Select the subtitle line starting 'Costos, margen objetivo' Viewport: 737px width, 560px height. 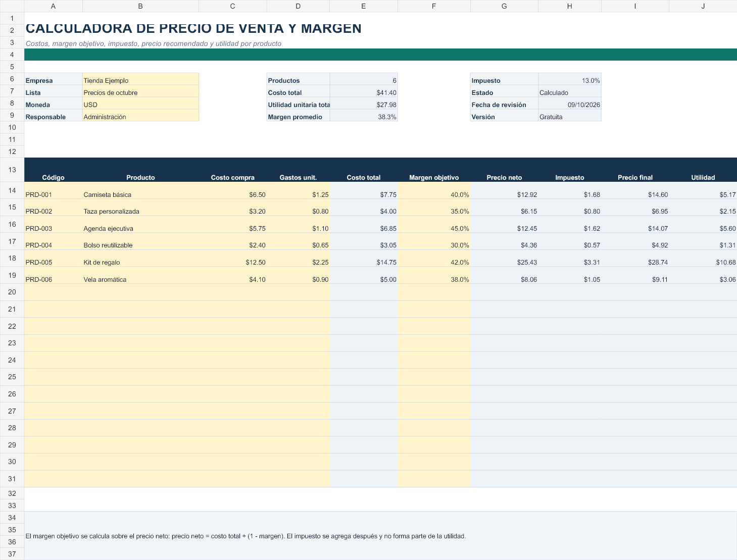154,43
